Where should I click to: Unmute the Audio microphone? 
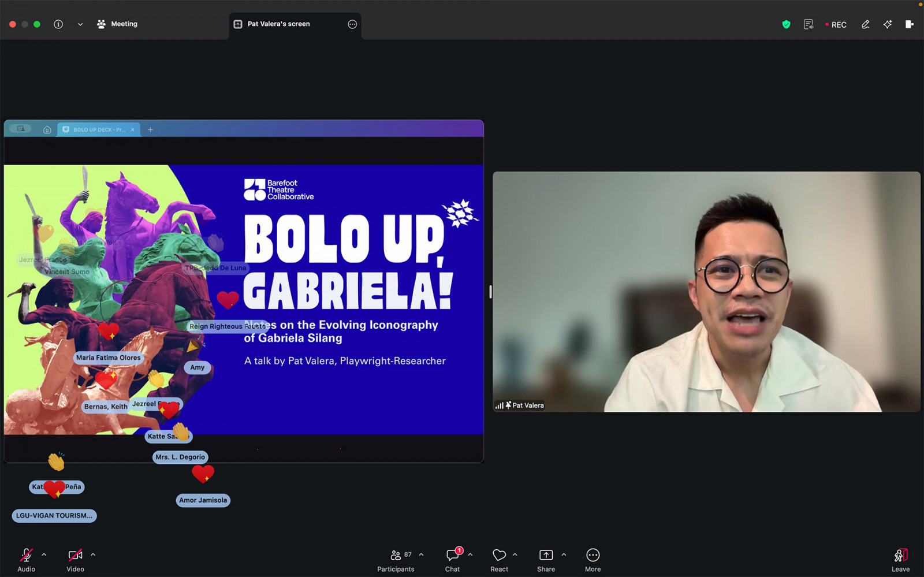(26, 560)
